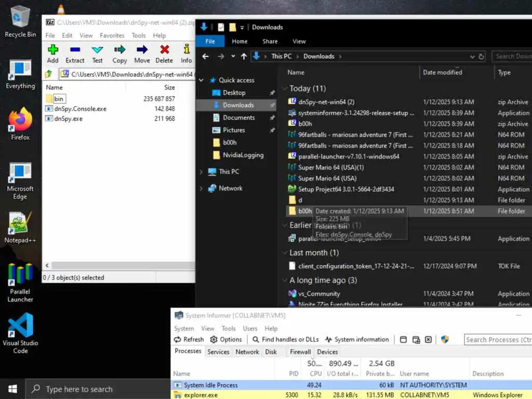Click the Add button in 7-Zip toolbar
The height and width of the screenshot is (399, 532).
[52, 54]
